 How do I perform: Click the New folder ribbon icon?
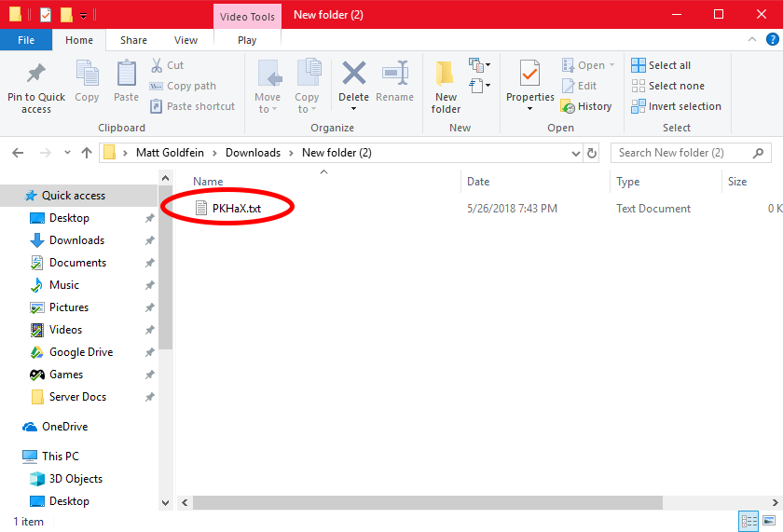(x=446, y=76)
